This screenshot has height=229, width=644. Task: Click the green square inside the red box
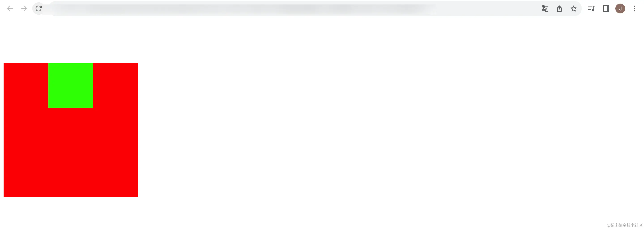coord(71,85)
